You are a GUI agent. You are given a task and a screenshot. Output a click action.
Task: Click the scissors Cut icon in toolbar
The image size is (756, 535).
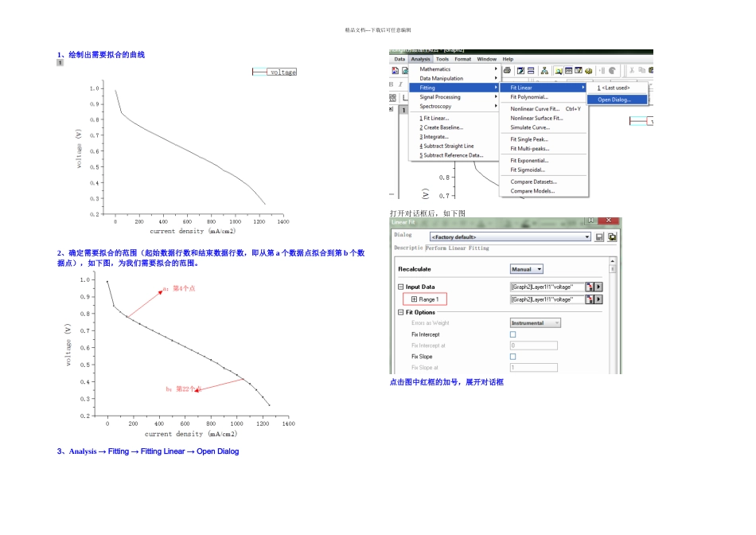[x=632, y=70]
